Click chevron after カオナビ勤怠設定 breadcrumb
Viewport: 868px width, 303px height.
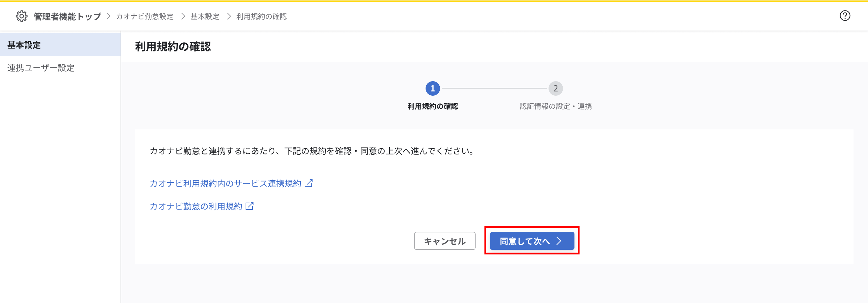183,16
